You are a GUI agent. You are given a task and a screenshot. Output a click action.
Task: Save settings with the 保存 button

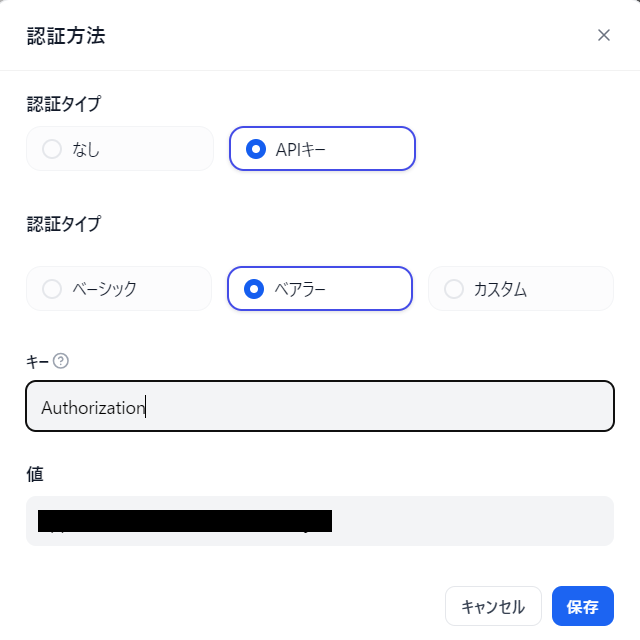click(582, 606)
